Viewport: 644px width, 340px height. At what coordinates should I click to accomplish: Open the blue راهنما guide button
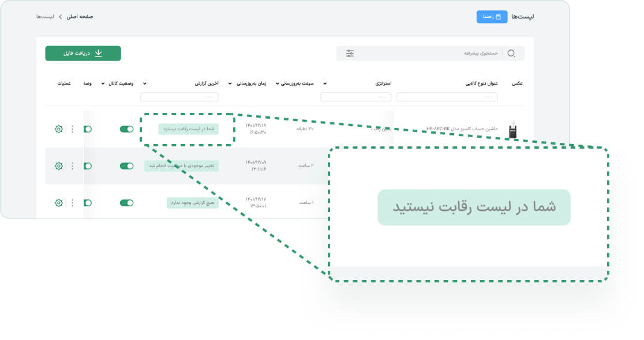492,17
